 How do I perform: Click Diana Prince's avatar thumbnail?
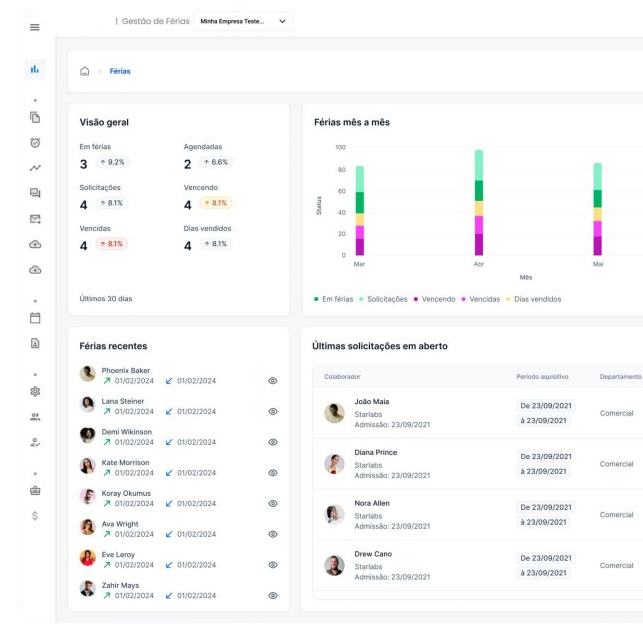coord(335,464)
